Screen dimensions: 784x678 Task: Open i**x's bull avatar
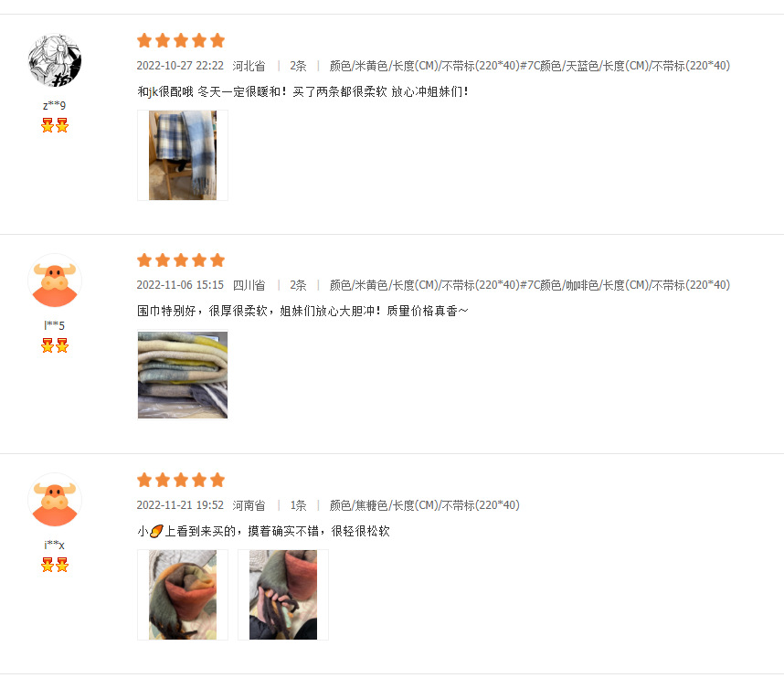tap(55, 500)
